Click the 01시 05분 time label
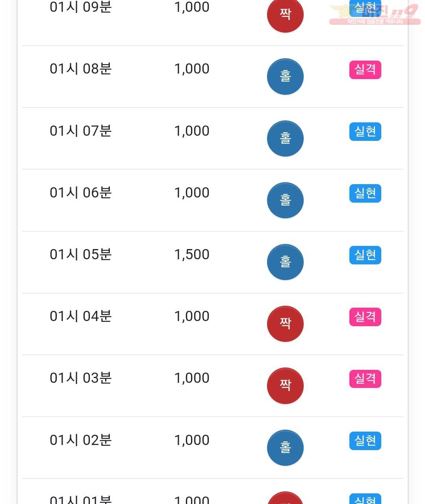425x504 pixels. 81,255
